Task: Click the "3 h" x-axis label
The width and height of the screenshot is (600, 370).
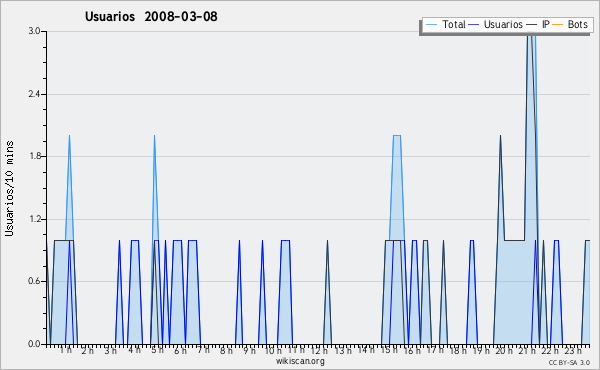Action: click(111, 350)
